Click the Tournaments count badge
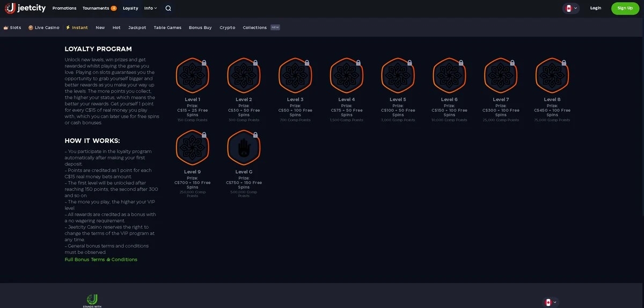 [114, 8]
